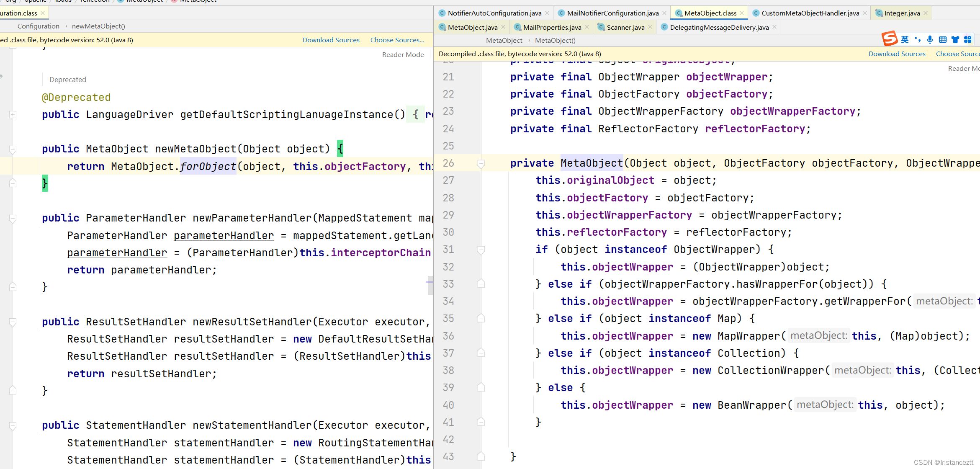Viewport: 980px width, 469px height.
Task: Collapse if block fold at line 31
Action: [x=481, y=250]
